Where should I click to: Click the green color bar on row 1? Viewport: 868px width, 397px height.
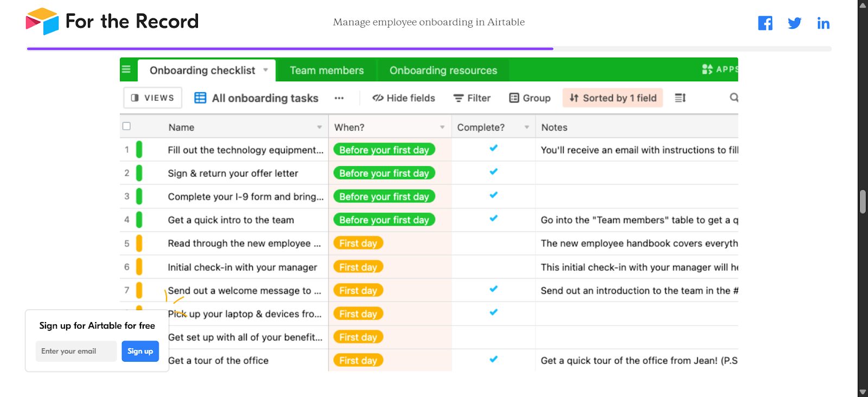click(x=139, y=149)
